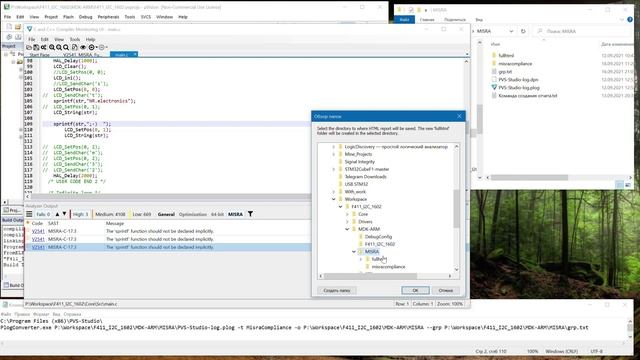Open V2541 link in first warning row
This screenshot has width=640, height=360.
coord(38,231)
